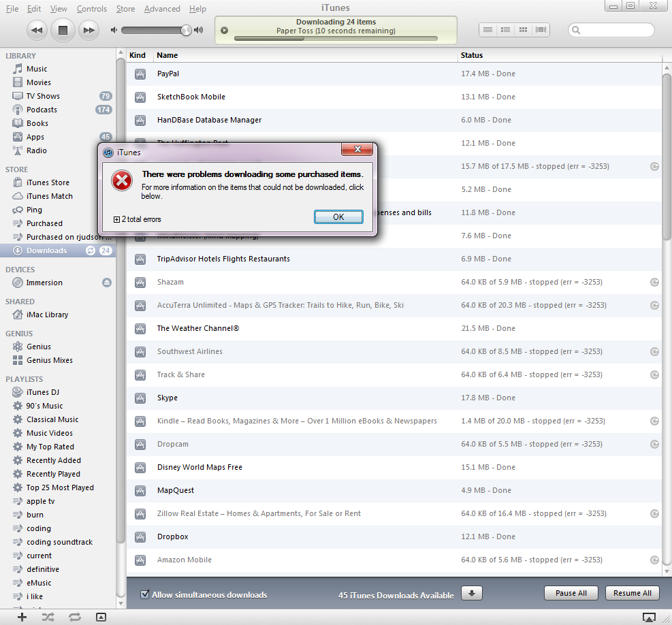This screenshot has width=672, height=625.
Task: Open the Help menu
Action: click(197, 9)
